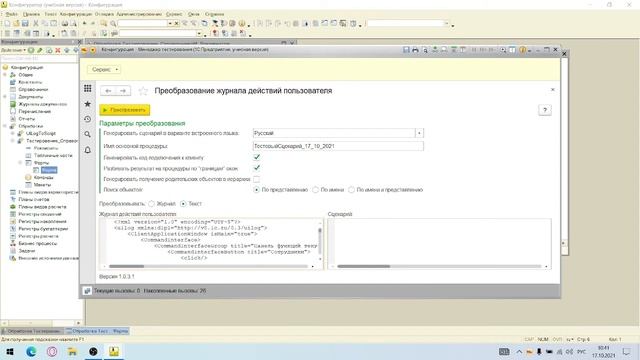Toggle generate client connection code checkbox
The width and height of the screenshot is (640, 360).
tap(257, 157)
